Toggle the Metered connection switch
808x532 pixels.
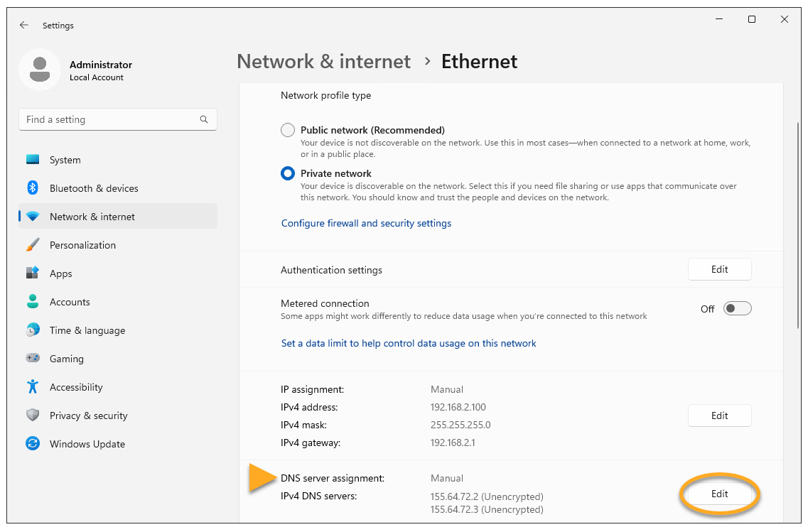tap(737, 308)
